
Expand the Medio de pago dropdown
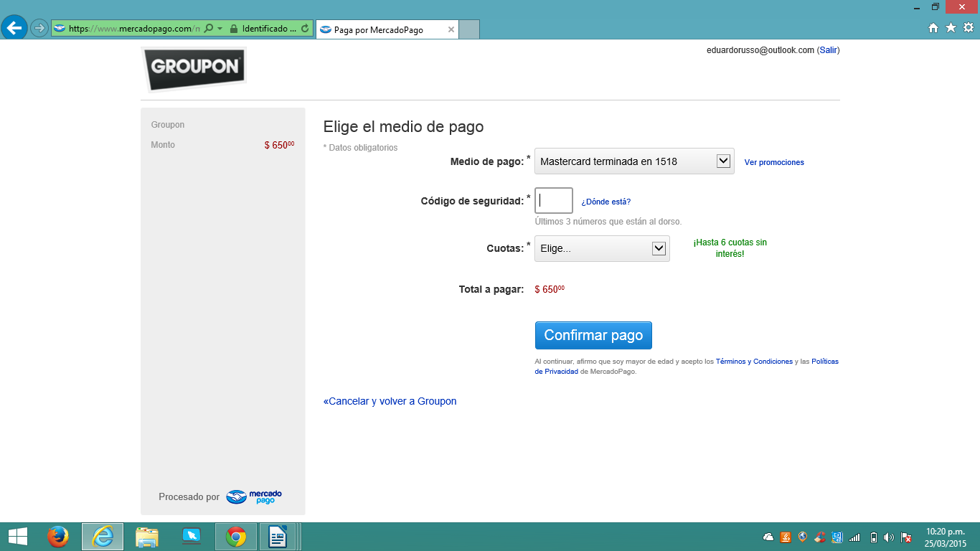[x=723, y=161]
